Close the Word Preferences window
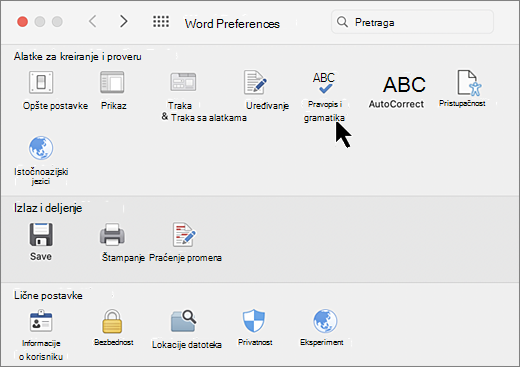 (x=22, y=22)
